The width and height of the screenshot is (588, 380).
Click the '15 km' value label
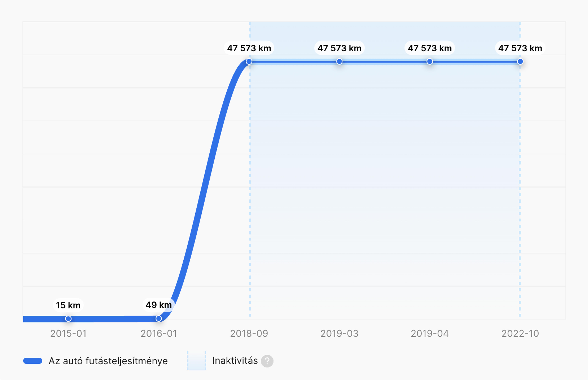[68, 305]
